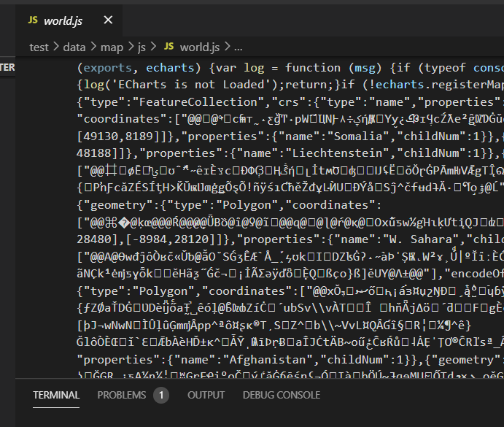Click the "FeatureCollection" text in code

pyautogui.click(x=199, y=102)
